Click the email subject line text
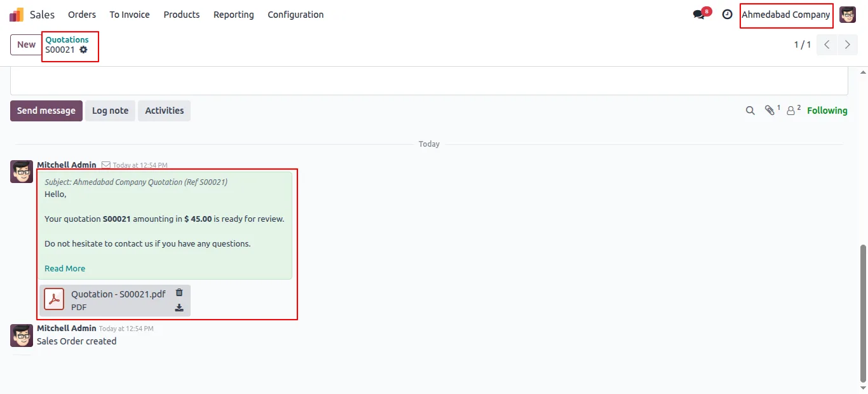 pyautogui.click(x=136, y=182)
